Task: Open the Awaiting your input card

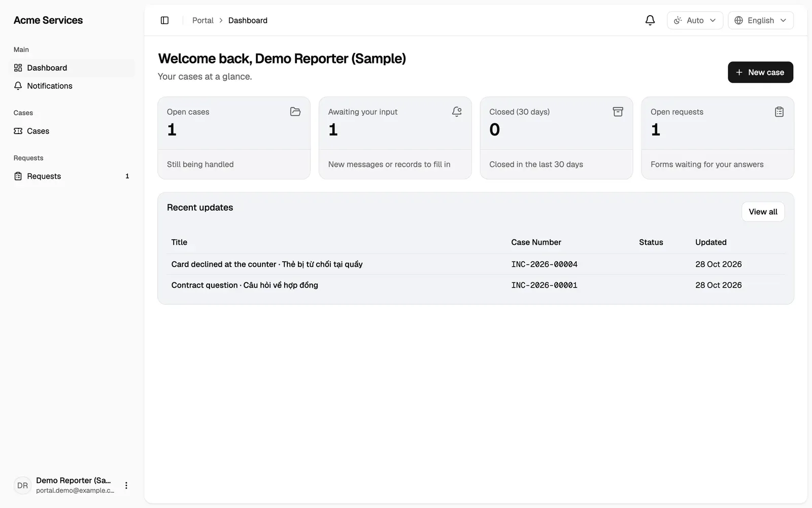Action: pos(395,138)
